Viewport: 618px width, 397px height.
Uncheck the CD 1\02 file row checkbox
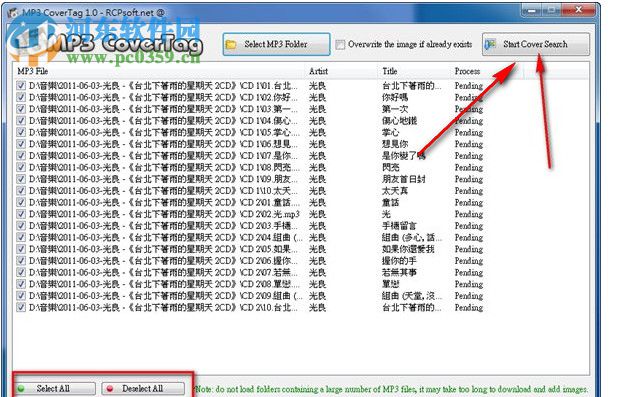tap(21, 97)
